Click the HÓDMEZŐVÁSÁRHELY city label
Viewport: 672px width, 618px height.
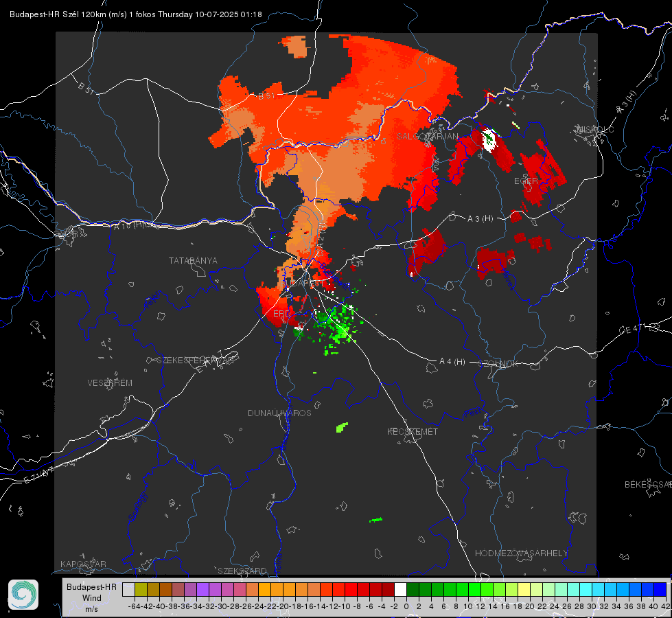[x=521, y=553]
